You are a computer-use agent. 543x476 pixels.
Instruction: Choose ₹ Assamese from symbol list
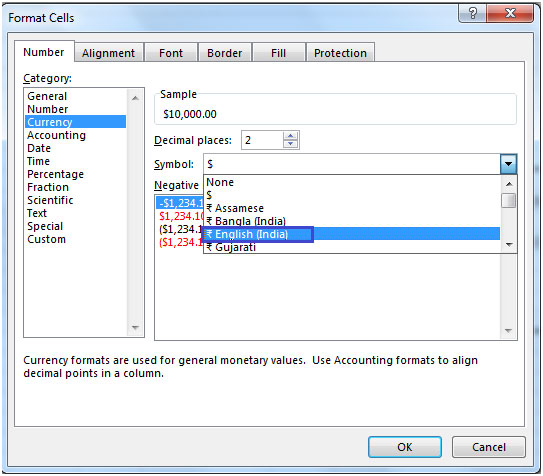coord(351,208)
